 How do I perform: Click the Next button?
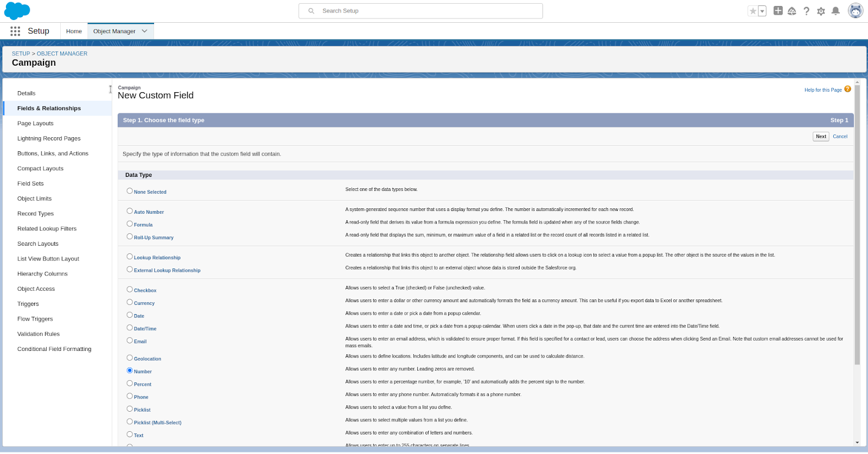click(x=821, y=137)
